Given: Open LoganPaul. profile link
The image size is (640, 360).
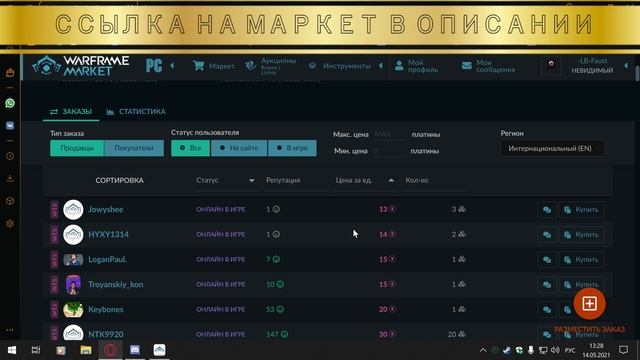Looking at the screenshot, I should pyautogui.click(x=107, y=259).
